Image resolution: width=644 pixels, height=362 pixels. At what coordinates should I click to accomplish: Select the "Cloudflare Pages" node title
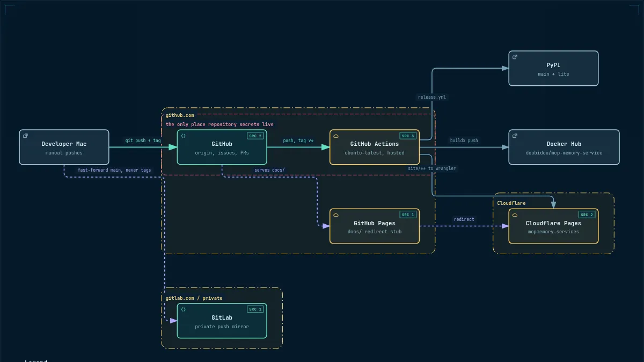553,223
